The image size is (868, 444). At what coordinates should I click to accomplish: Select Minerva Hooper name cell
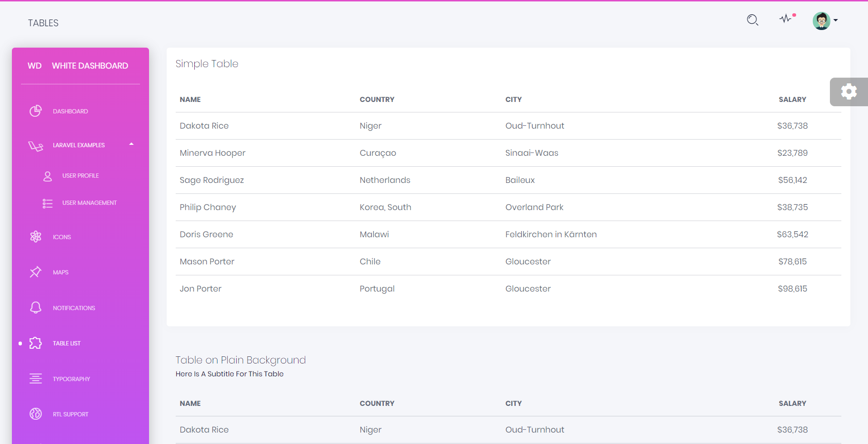213,153
